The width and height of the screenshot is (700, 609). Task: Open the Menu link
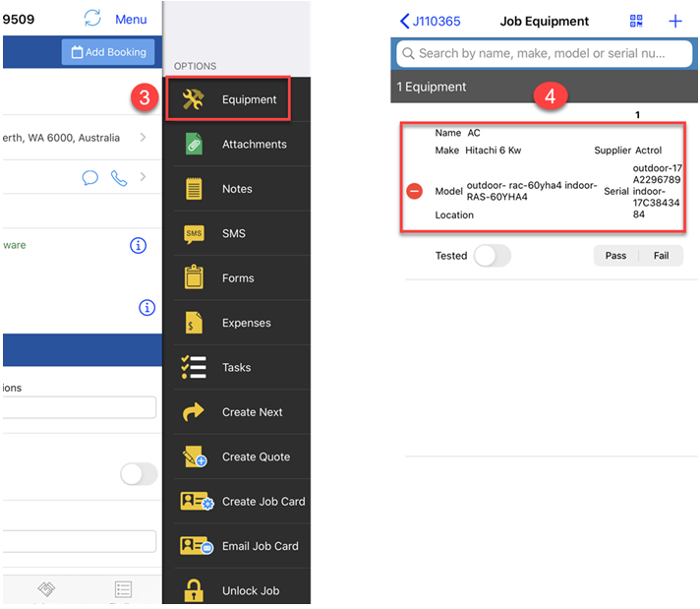point(131,19)
